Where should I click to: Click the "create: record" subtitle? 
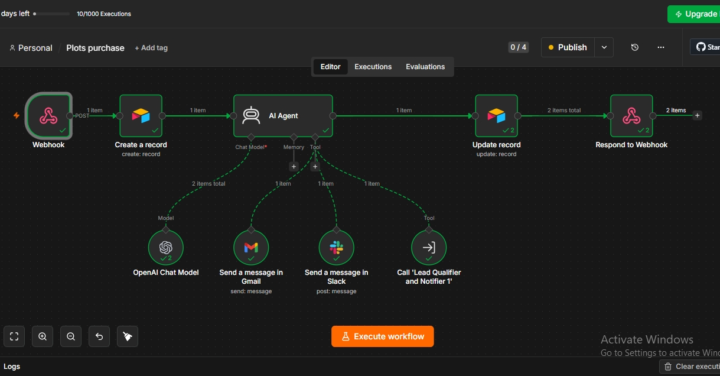(141, 154)
